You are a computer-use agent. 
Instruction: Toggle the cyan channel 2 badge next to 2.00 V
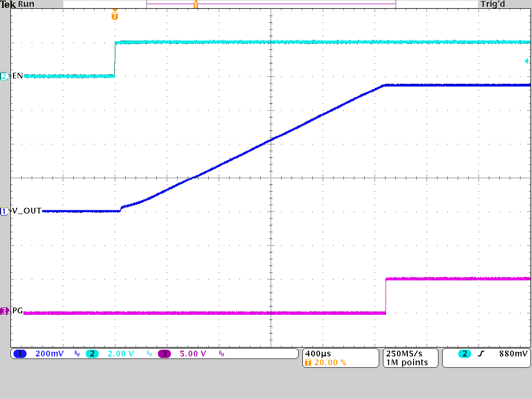click(92, 354)
